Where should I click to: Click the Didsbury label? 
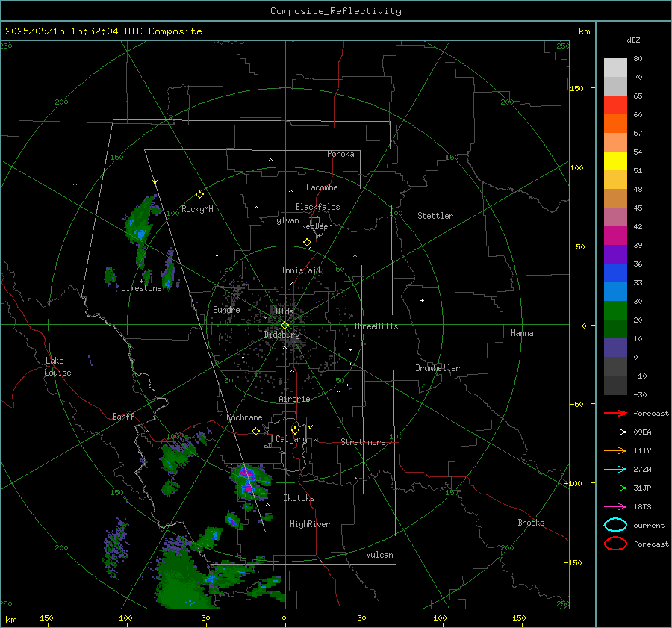[282, 335]
